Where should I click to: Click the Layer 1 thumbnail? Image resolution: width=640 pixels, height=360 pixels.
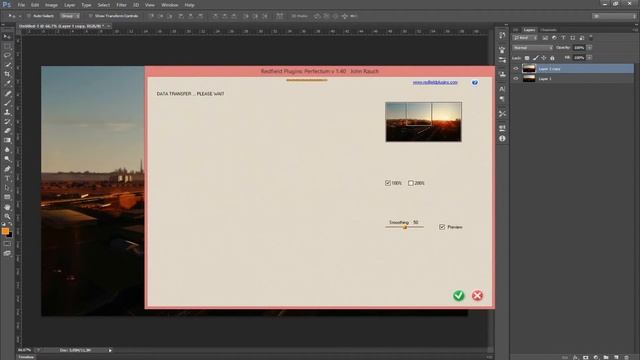pyautogui.click(x=529, y=78)
